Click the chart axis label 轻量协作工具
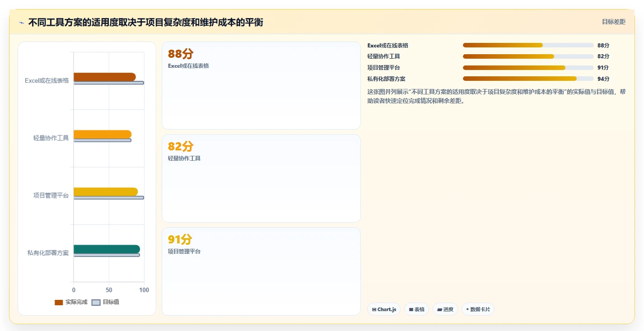The image size is (644, 331). point(51,138)
